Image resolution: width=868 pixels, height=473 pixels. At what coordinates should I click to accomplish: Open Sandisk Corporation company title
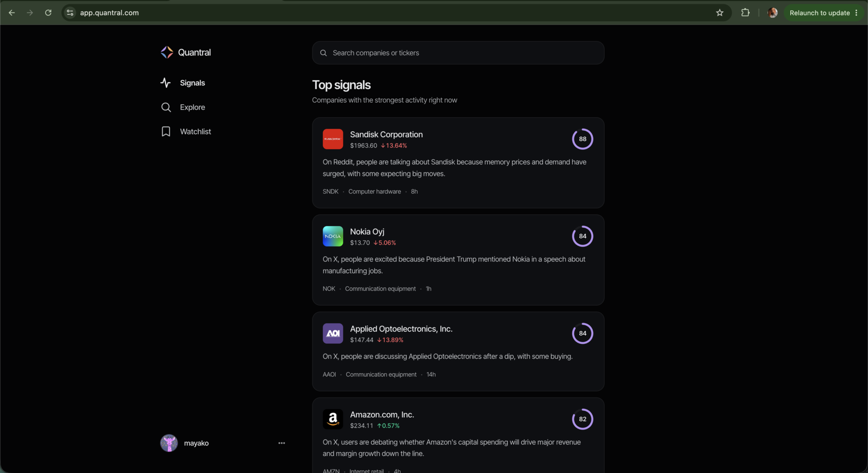[386, 135]
